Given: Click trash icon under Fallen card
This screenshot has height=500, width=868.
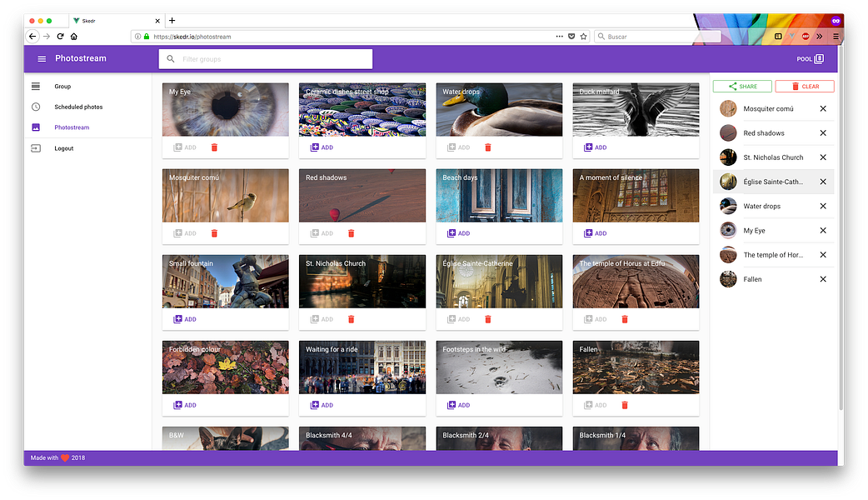Looking at the screenshot, I should point(625,405).
